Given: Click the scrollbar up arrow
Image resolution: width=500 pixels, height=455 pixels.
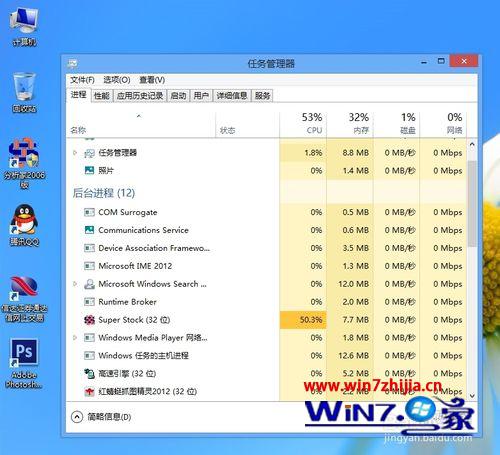Looking at the screenshot, I should [472, 144].
